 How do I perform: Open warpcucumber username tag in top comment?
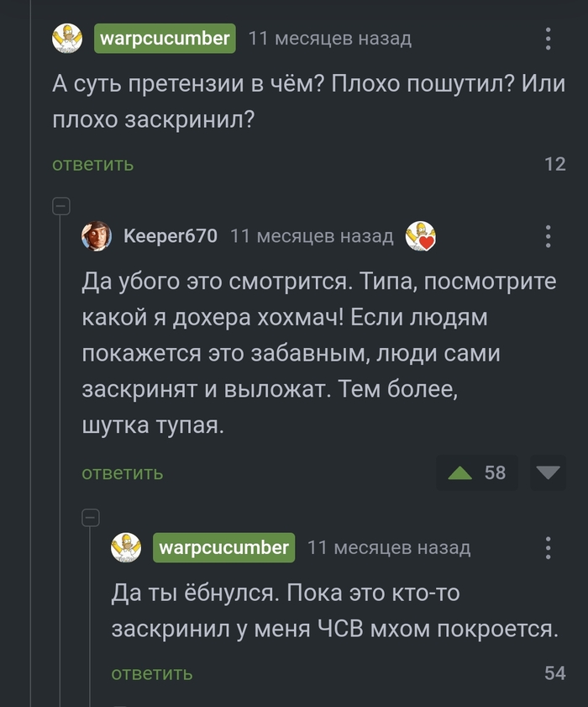point(164,39)
